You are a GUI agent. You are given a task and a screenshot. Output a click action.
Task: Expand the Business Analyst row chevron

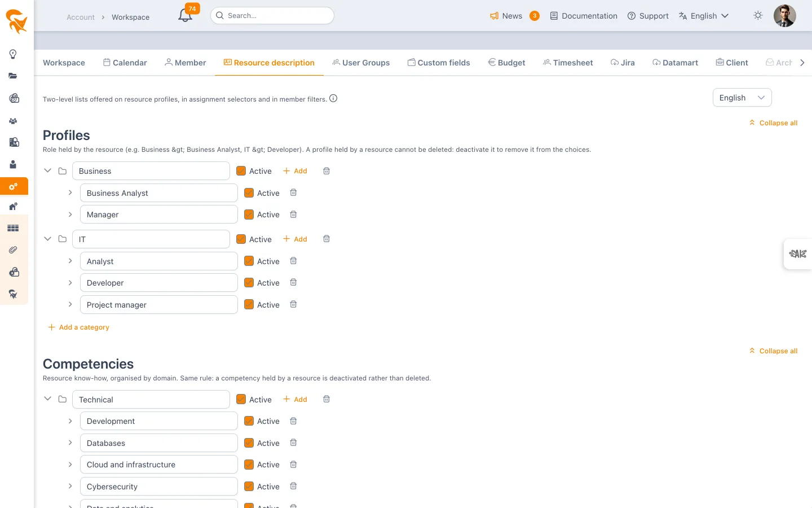[x=70, y=192]
